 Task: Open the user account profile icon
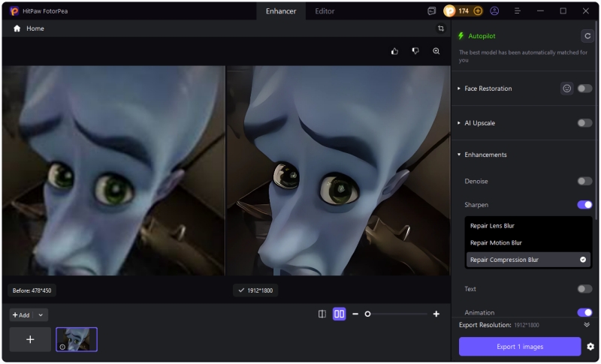coord(494,11)
